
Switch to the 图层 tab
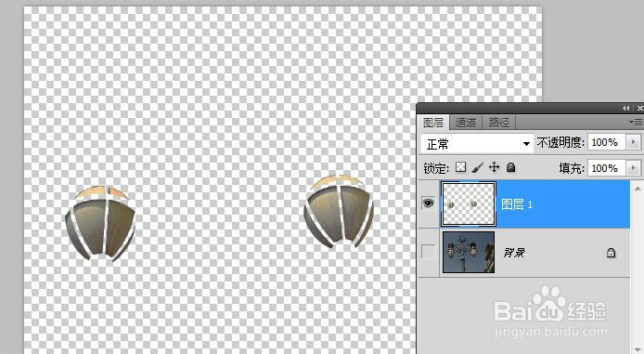click(x=433, y=122)
